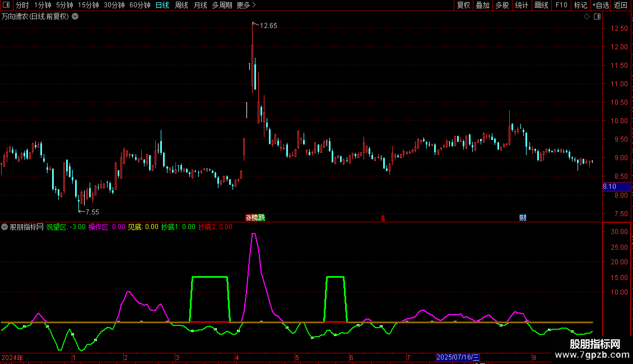The height and width of the screenshot is (364, 633).
Task: Click the red S marker icon
Action: point(383,218)
